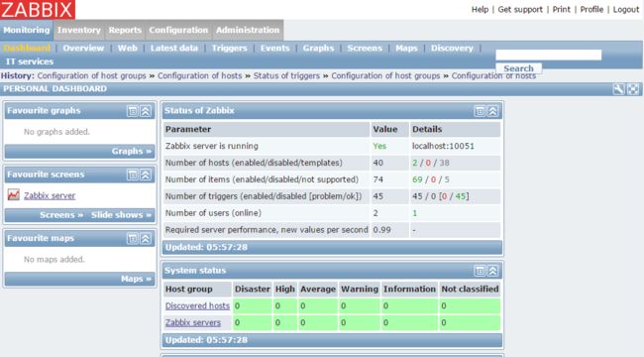Open Graphs submenu
Screen dimensions: 644x357
318,49
